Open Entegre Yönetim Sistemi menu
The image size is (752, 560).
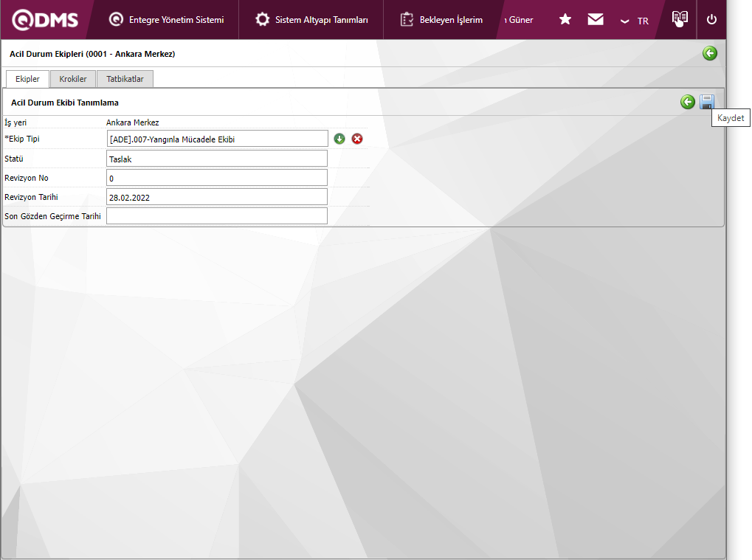(x=167, y=20)
